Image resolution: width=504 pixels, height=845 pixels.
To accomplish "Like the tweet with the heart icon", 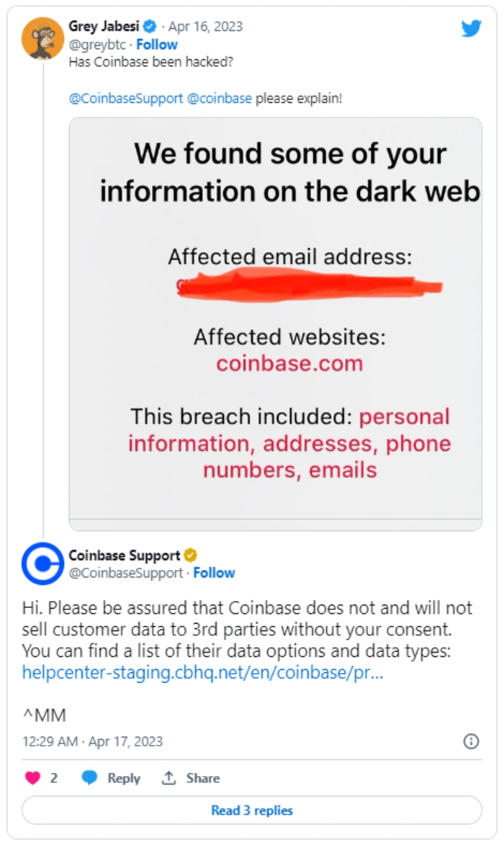I will point(33,777).
